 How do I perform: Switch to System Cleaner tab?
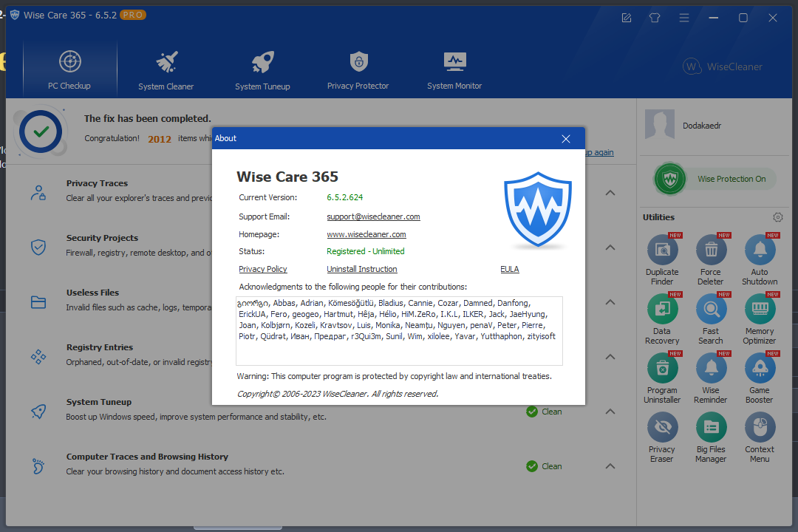point(166,69)
